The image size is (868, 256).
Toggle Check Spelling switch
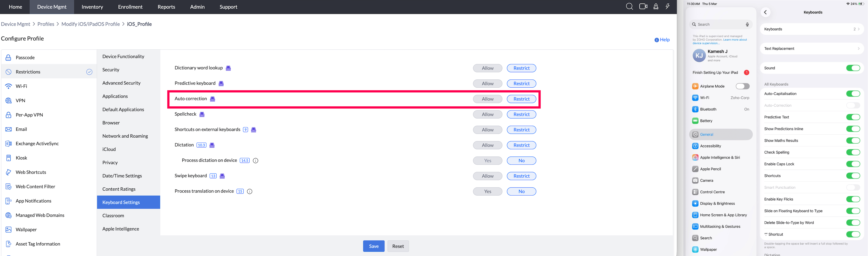tap(853, 152)
